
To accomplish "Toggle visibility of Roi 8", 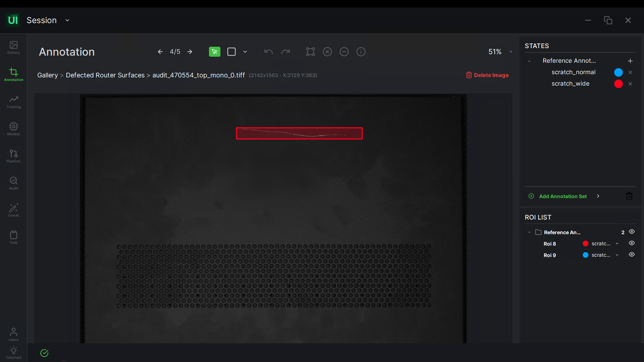I will pos(631,243).
